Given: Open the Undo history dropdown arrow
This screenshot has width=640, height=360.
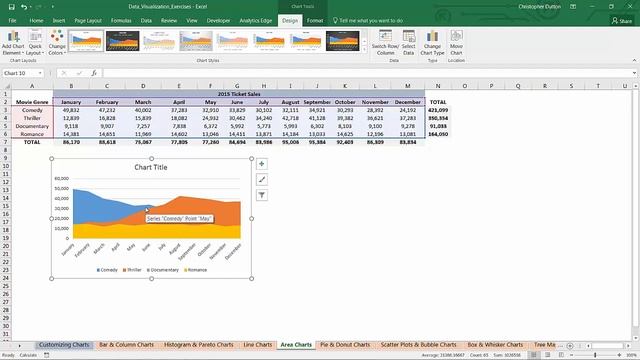Looking at the screenshot, I should tap(31, 7).
